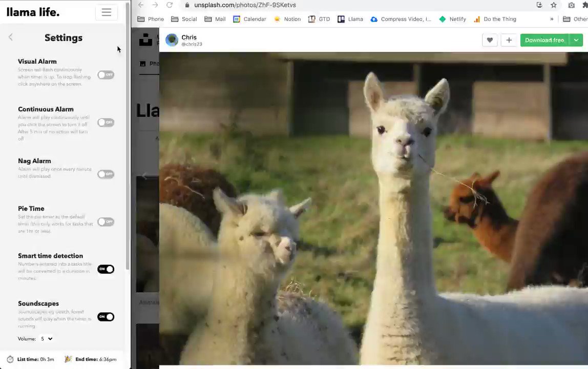Enable the Pie Time toggle
This screenshot has width=588, height=369.
106,222
